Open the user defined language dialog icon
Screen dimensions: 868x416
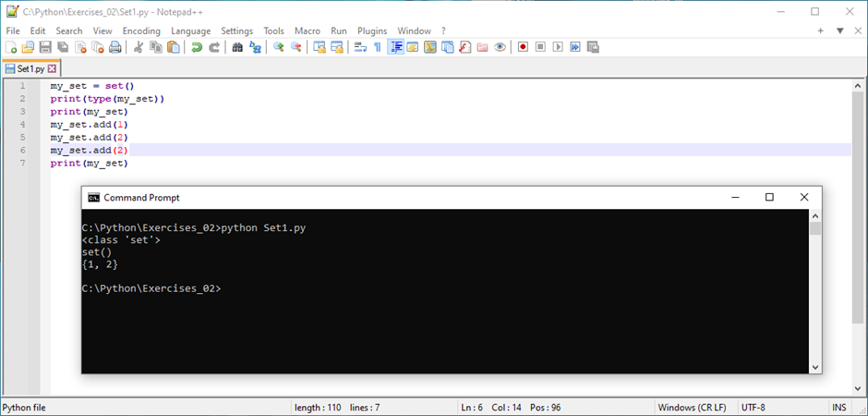(413, 47)
